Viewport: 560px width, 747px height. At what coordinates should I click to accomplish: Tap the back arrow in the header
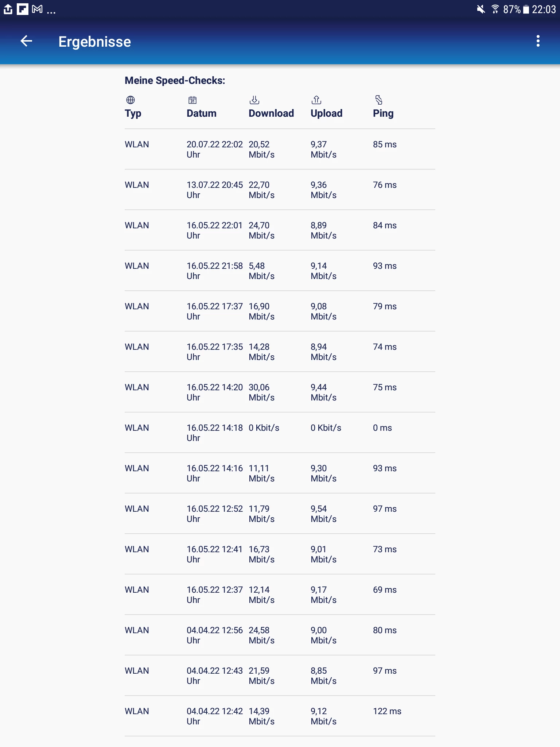click(x=26, y=41)
